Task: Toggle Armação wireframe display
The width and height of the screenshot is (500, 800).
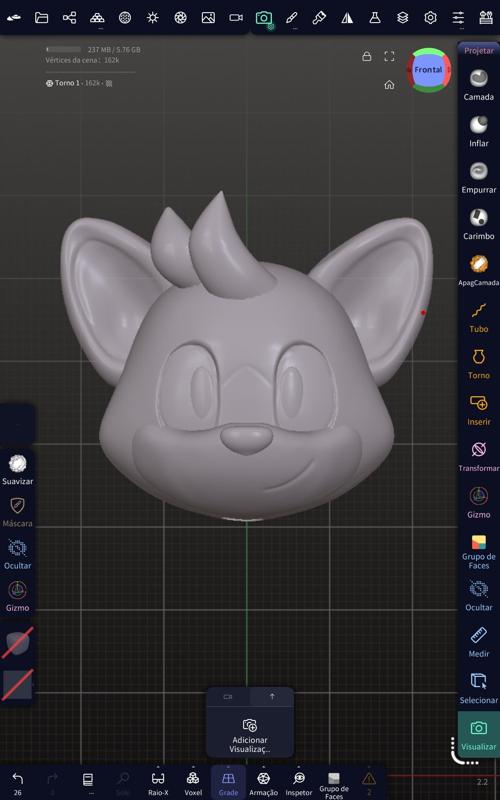Action: click(263, 783)
